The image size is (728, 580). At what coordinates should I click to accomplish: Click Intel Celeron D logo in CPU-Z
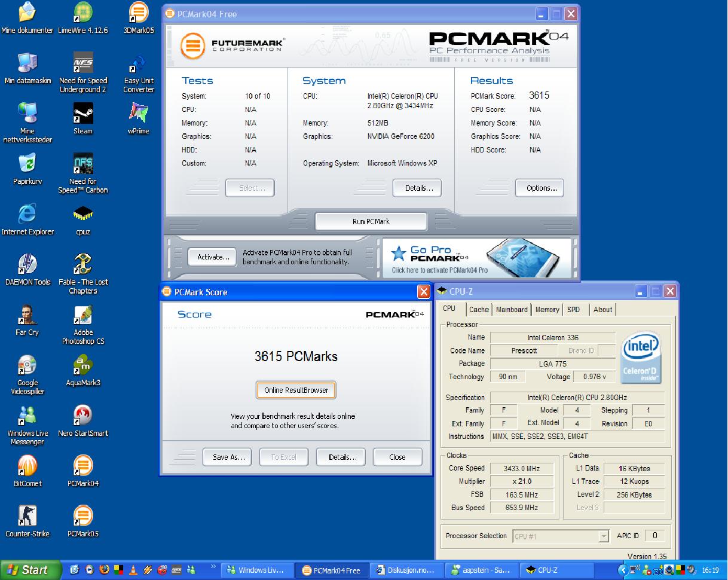tap(641, 358)
